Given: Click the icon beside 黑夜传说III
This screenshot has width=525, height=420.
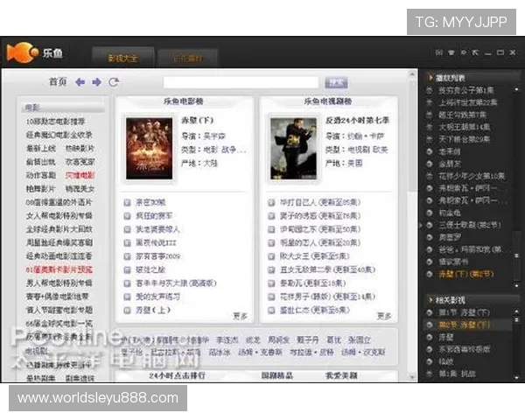Looking at the screenshot, I should 127,243.
